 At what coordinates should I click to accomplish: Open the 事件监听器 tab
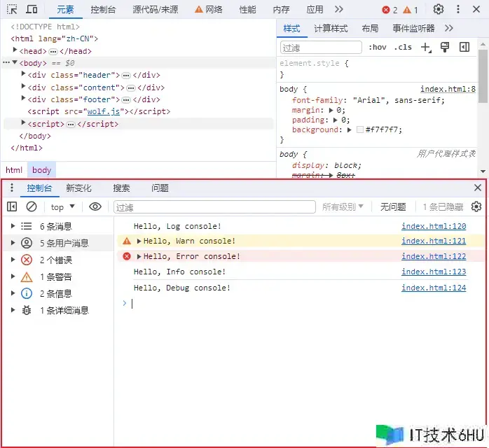(413, 29)
